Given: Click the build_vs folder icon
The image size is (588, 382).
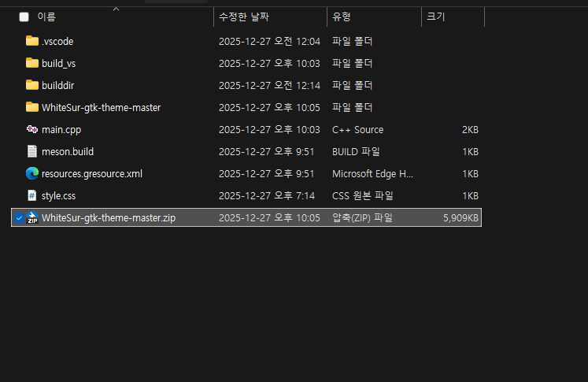Looking at the screenshot, I should (x=31, y=63).
